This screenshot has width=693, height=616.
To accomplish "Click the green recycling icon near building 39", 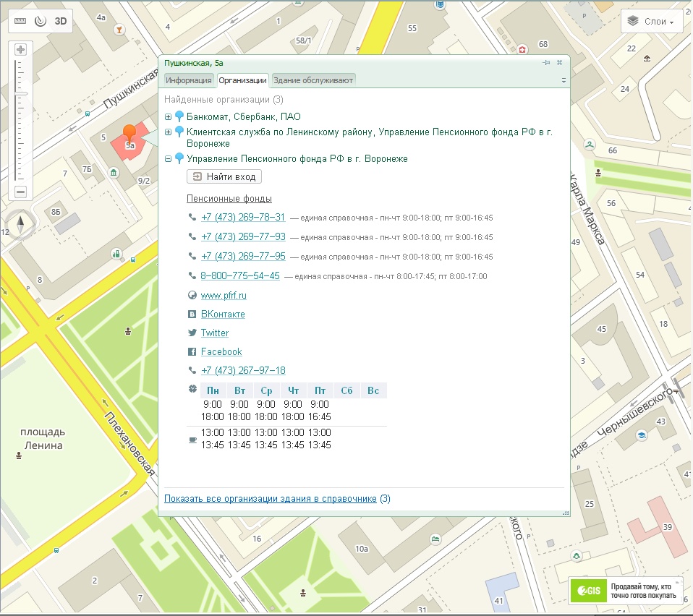I will (x=577, y=556).
